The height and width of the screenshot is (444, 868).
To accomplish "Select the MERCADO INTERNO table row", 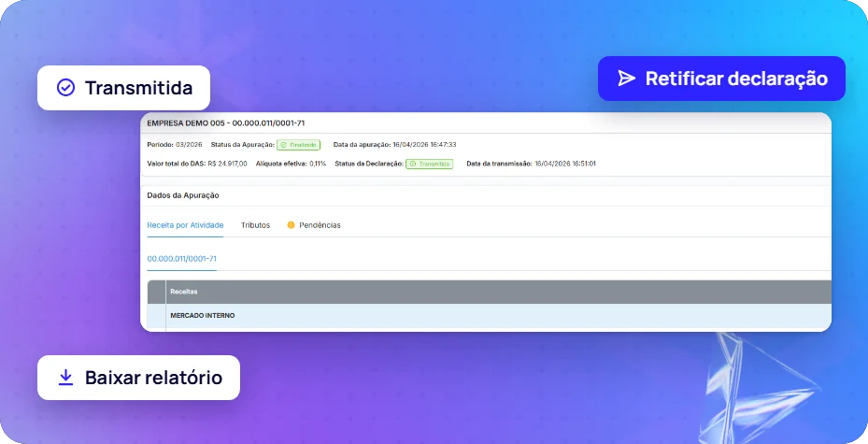I will coord(490,316).
